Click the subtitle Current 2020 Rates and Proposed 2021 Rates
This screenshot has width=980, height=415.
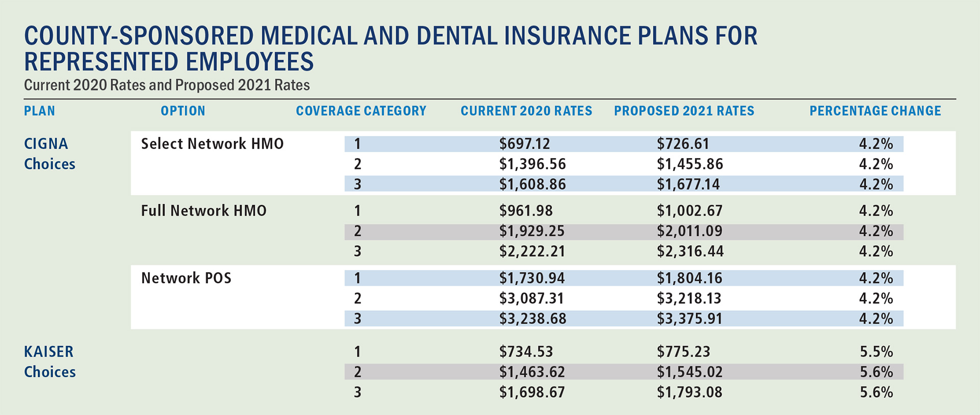[167, 85]
